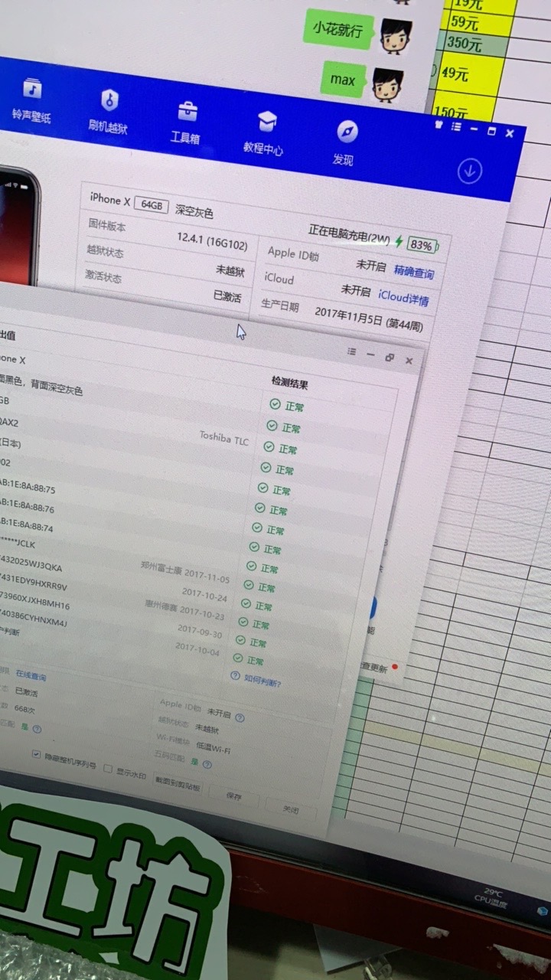Screen dimensions: 551x980
Task: Click the 已激活 activation status in main window
Action: click(227, 296)
